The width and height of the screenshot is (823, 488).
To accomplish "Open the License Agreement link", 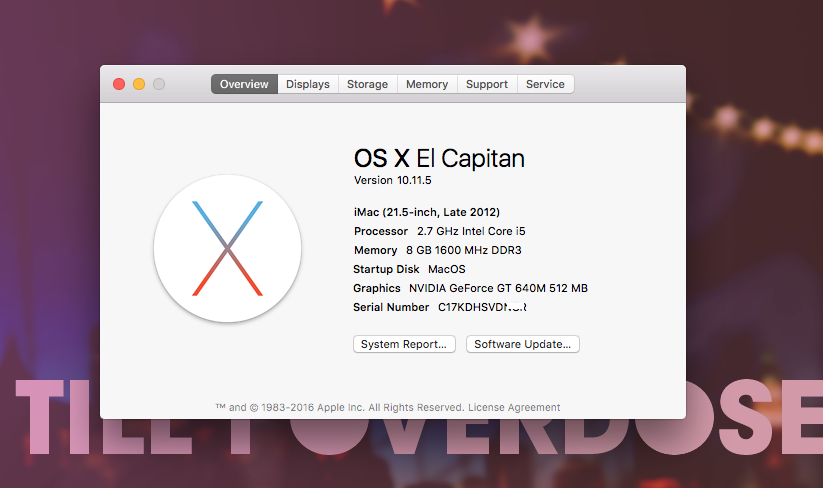I will [x=514, y=407].
